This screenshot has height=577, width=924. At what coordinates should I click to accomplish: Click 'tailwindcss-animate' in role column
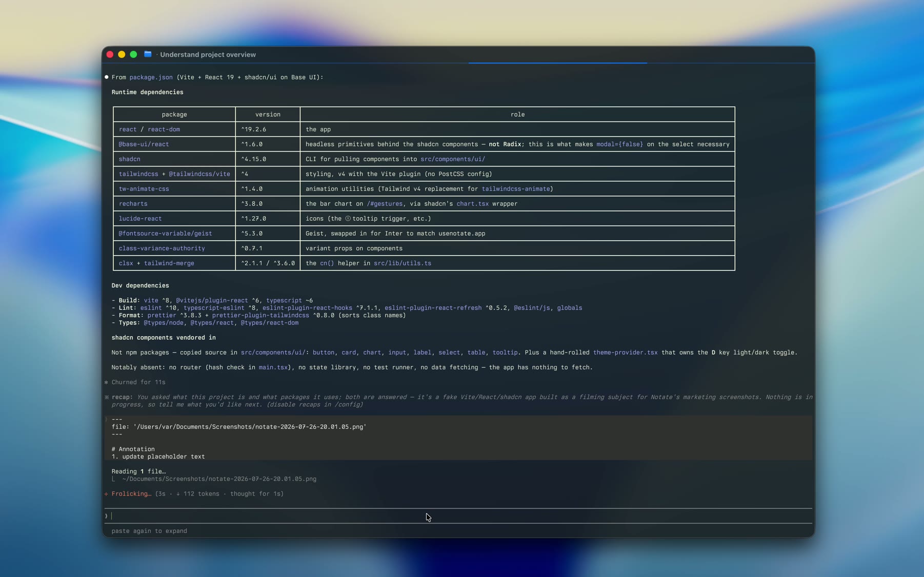(515, 189)
